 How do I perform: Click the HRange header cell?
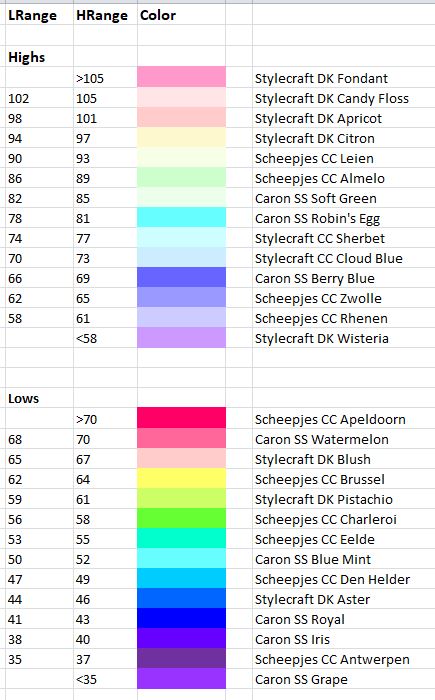(x=105, y=15)
